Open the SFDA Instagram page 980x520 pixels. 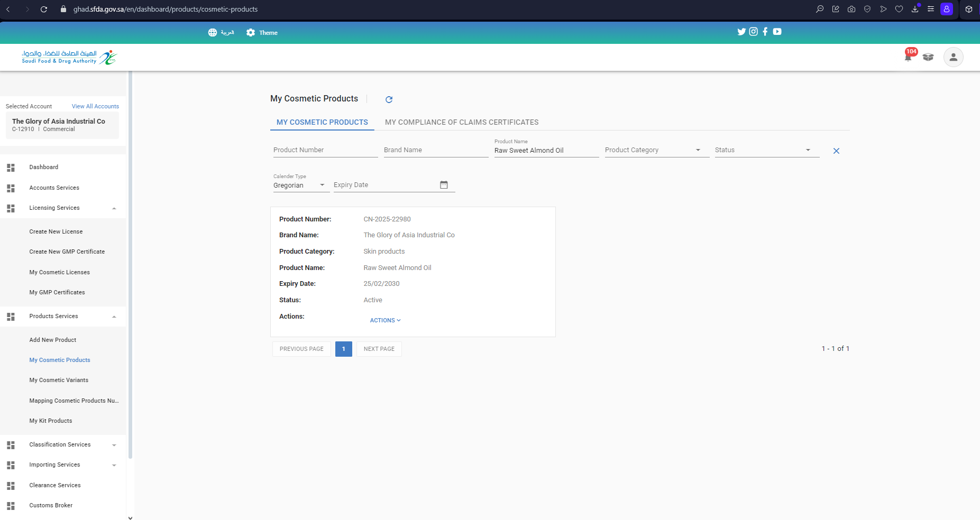(x=754, y=32)
